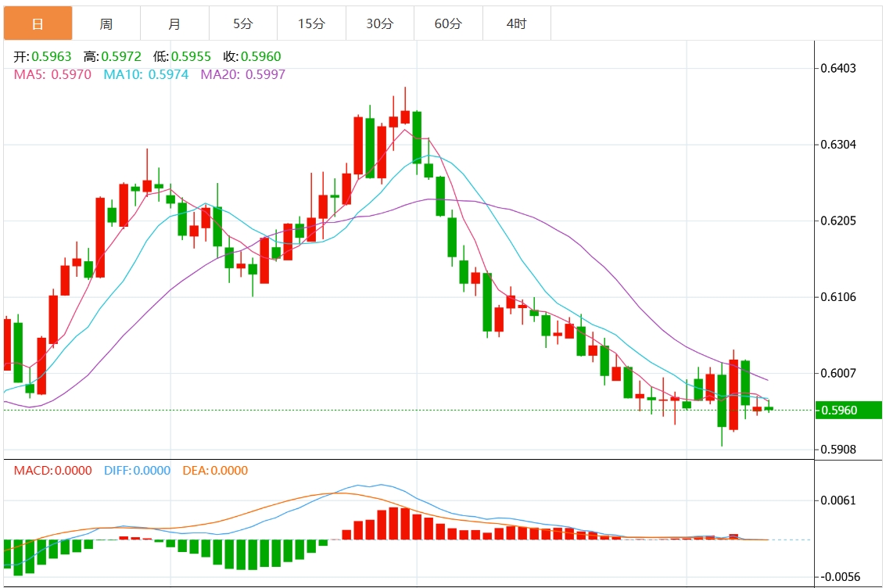893x588 pixels.
Task: Click the MA10: 0.5974 indicator label
Action: (145, 74)
